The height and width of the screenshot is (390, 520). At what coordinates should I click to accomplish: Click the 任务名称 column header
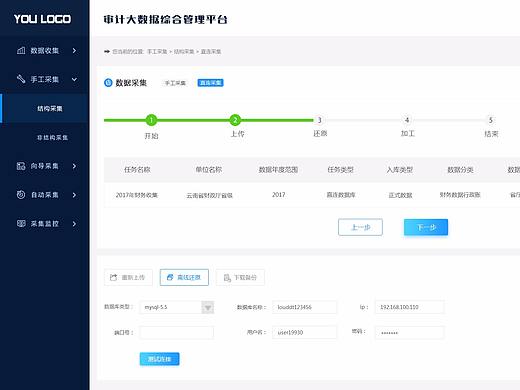click(137, 170)
